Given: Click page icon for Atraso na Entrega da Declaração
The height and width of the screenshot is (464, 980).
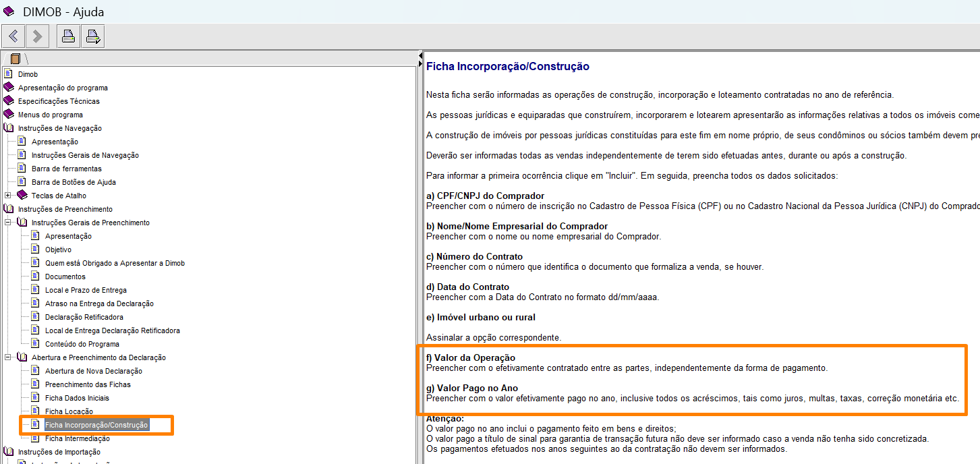Looking at the screenshot, I should click(35, 303).
